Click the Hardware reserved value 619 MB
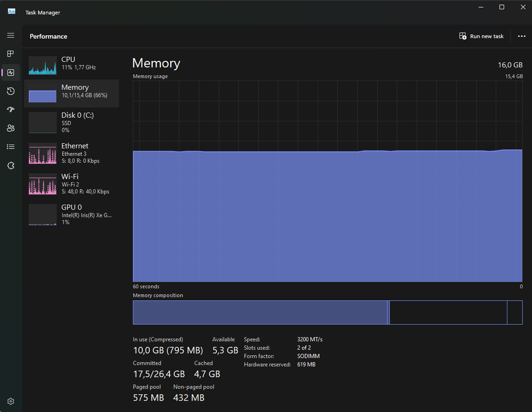 [x=306, y=365]
